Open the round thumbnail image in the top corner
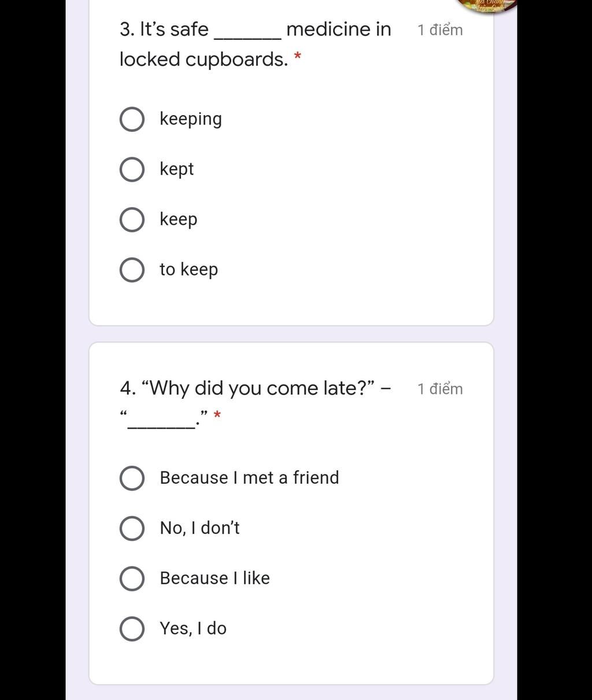 [x=487, y=5]
